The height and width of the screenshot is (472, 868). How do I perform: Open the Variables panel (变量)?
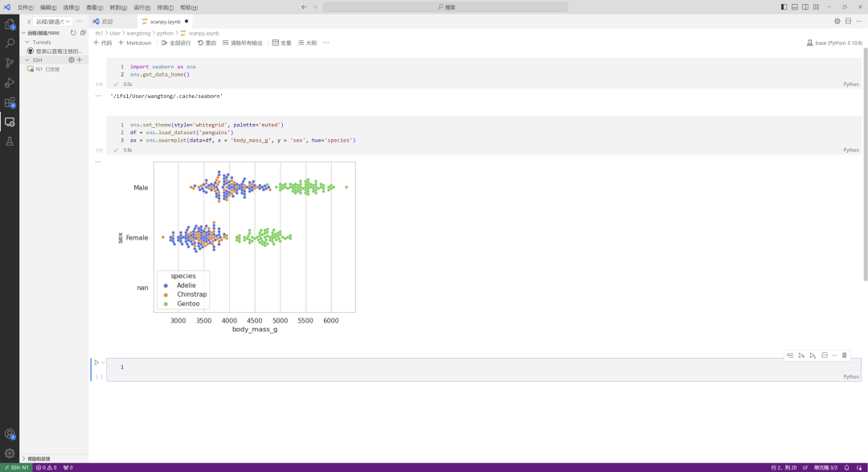pyautogui.click(x=281, y=43)
